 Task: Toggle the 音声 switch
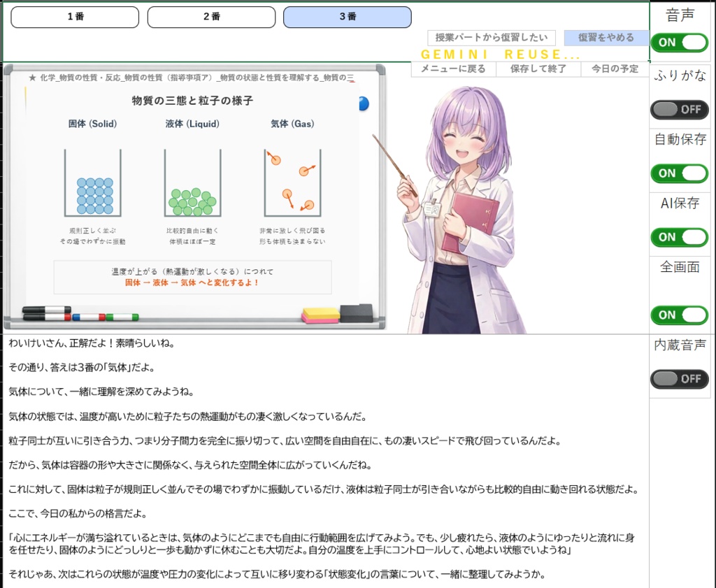point(680,43)
